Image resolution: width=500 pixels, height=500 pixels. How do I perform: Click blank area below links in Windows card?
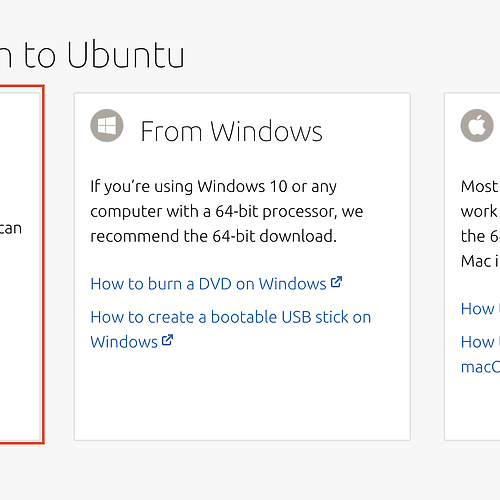[242, 395]
